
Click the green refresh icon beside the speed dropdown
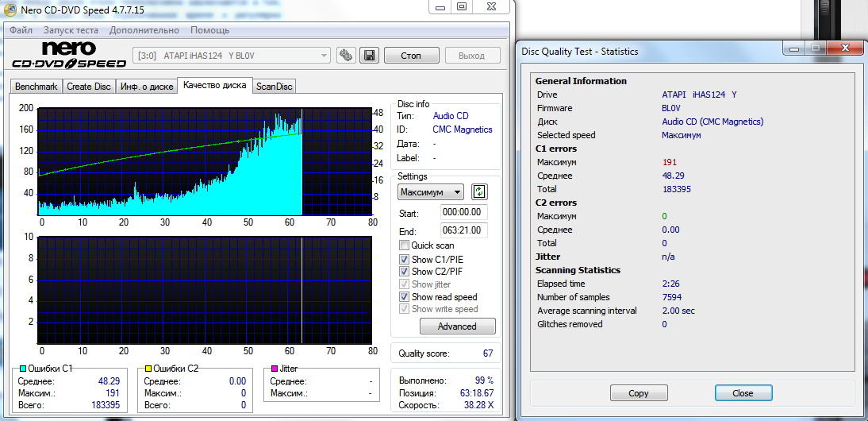[479, 191]
